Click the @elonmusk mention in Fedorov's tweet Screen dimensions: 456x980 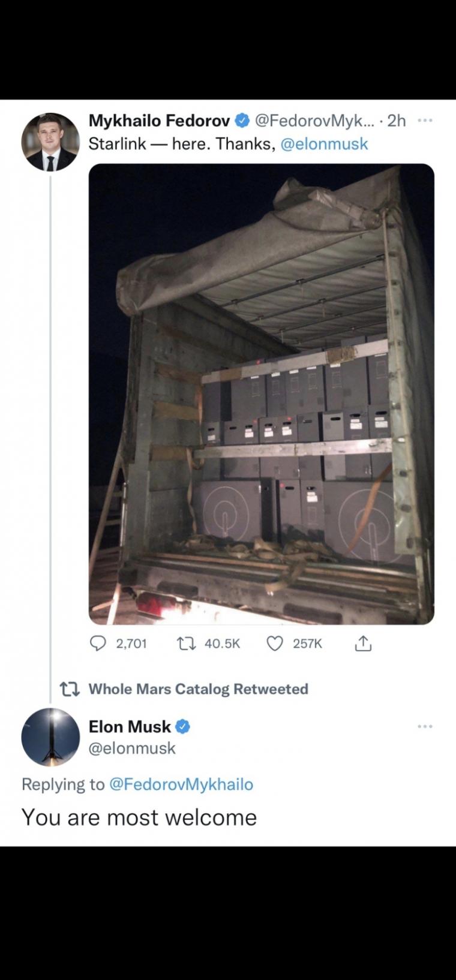[324, 144]
